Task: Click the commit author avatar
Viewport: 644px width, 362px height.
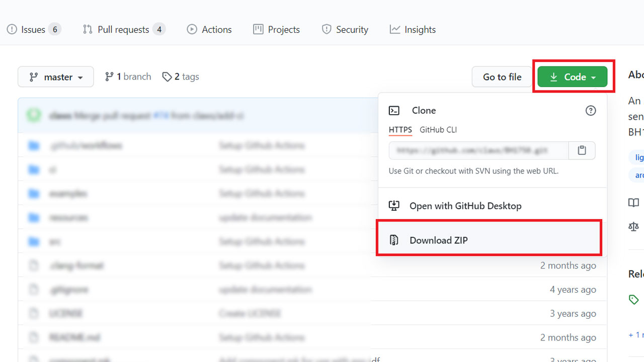Action: pos(34,116)
